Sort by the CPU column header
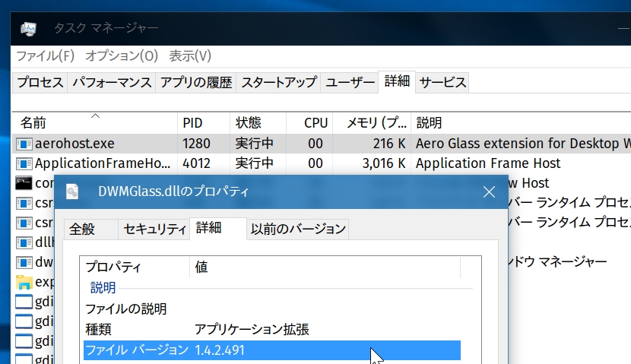631x364 pixels. coord(309,122)
